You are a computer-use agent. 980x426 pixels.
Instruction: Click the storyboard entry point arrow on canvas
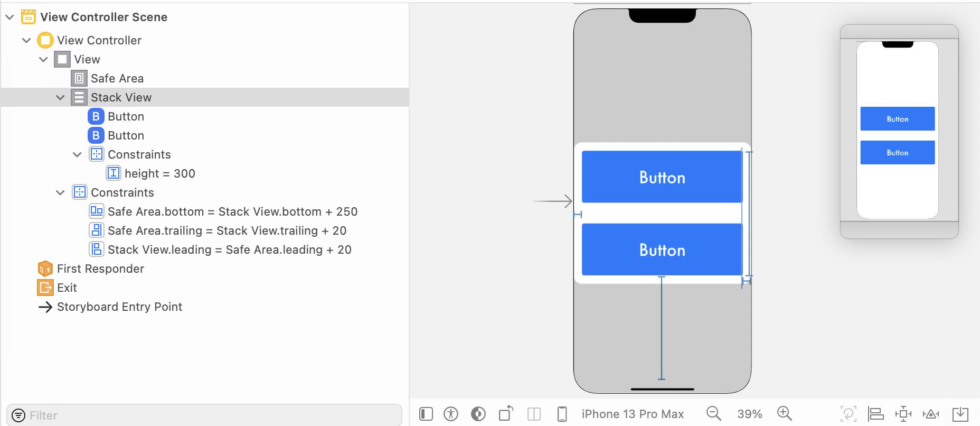(x=552, y=201)
